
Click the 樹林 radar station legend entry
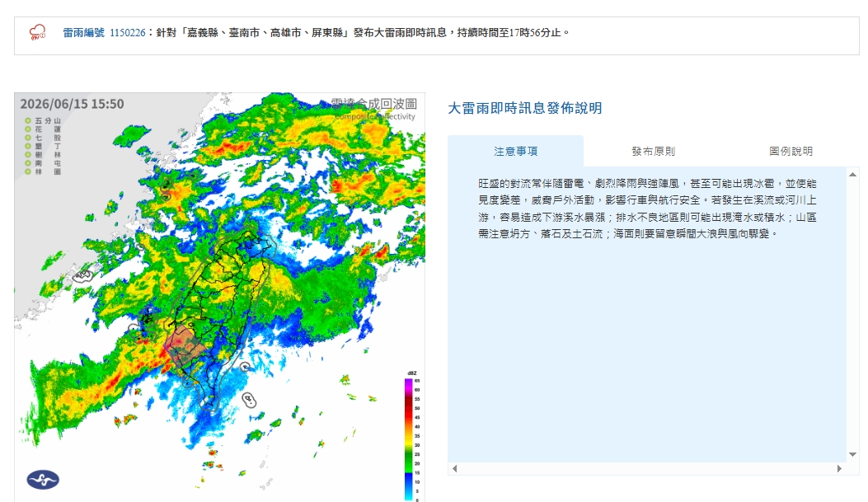pyautogui.click(x=43, y=155)
